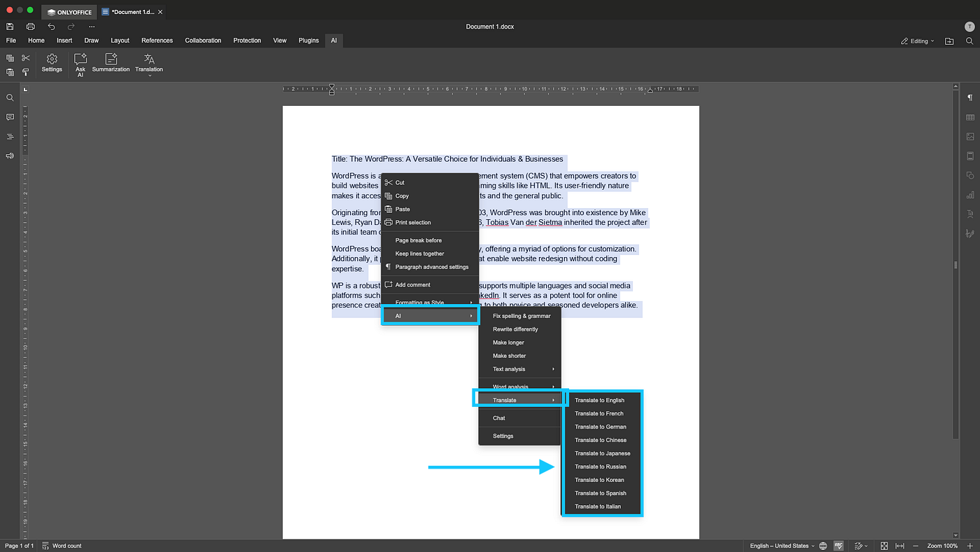Open Header and footer settings in right sidebar
The width and height of the screenshot is (980, 552).
click(x=970, y=156)
